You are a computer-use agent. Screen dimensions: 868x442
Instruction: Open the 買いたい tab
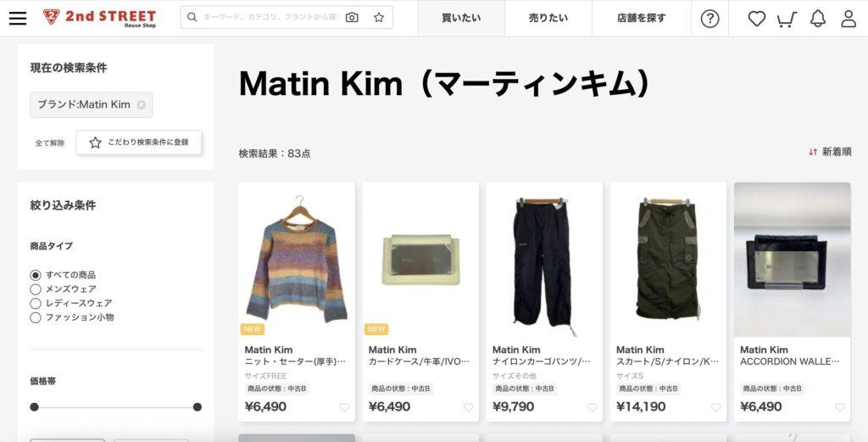pyautogui.click(x=461, y=18)
